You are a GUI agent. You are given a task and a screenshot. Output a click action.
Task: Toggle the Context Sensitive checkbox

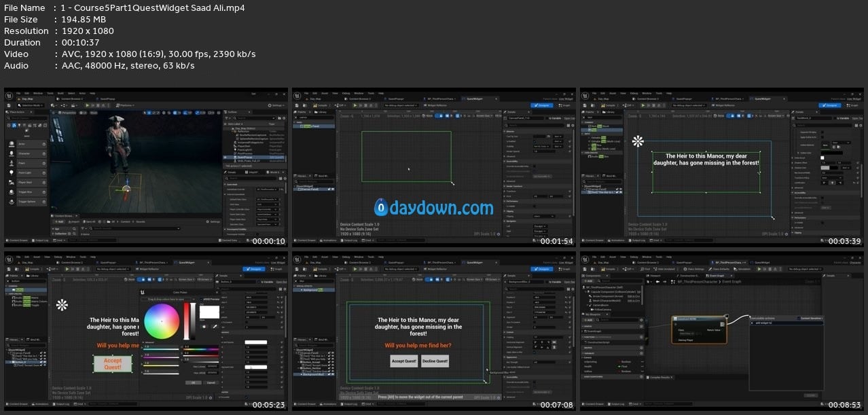tap(798, 318)
